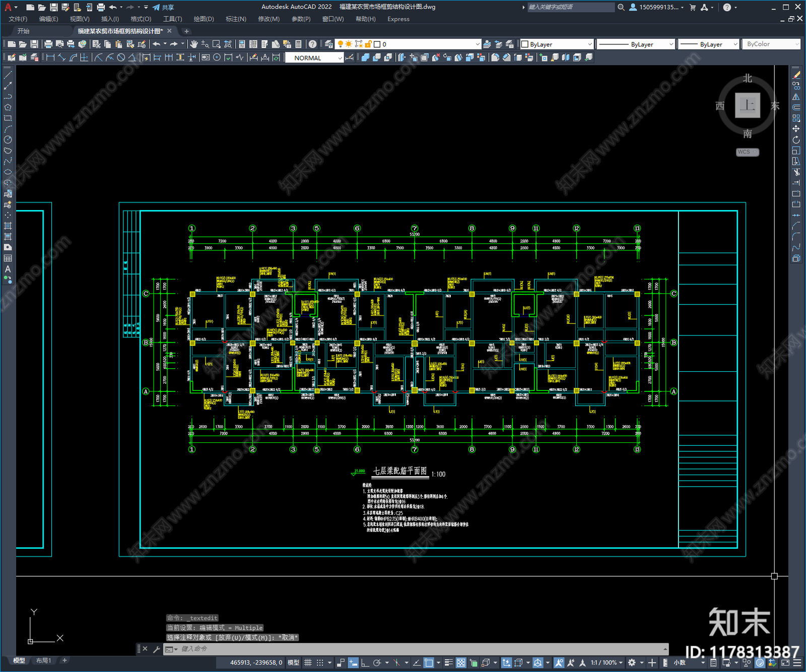Viewport: 806px width, 672px height.
Task: Toggle the drawing grid display on the status bar
Action: point(308,662)
